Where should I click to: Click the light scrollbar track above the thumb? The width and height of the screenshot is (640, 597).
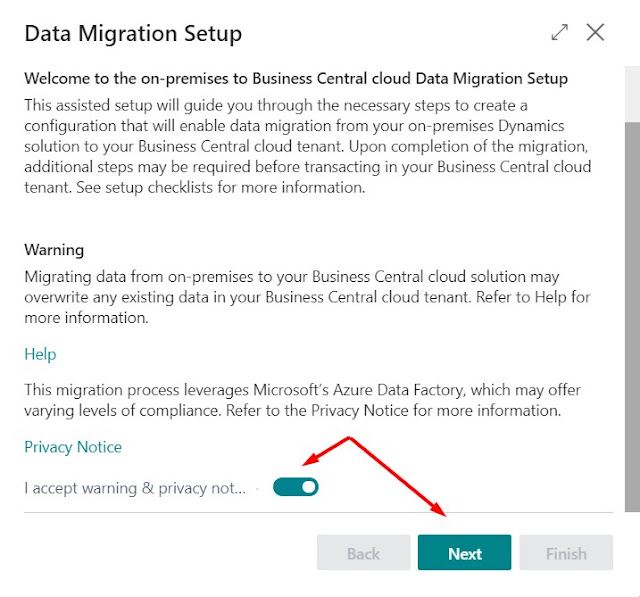point(632,94)
